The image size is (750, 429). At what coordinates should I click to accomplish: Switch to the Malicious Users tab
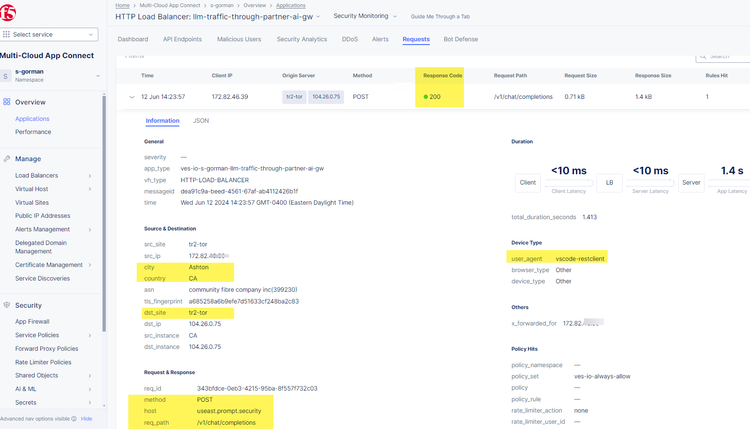coord(239,39)
